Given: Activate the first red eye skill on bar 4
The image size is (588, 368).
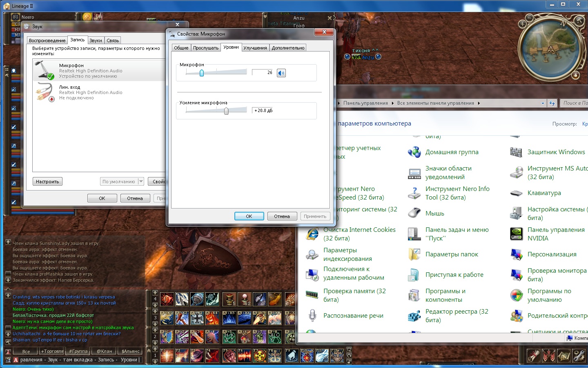Looking at the screenshot, I should click(167, 299).
